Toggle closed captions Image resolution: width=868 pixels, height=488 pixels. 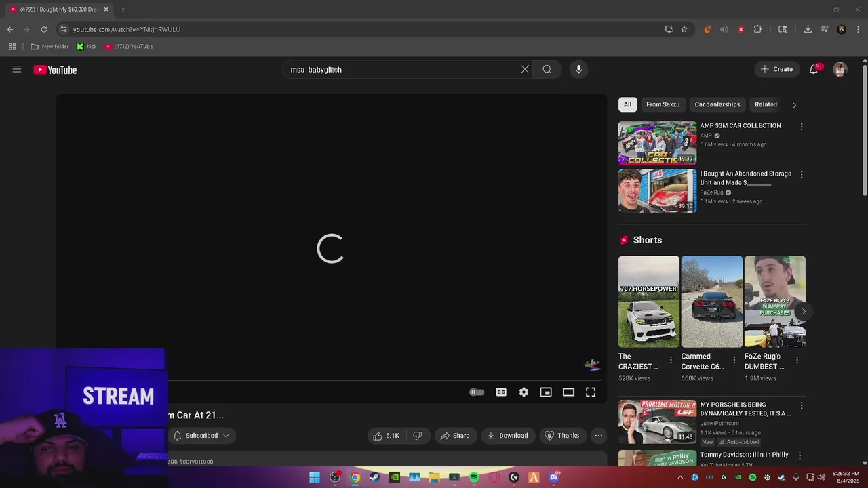pos(501,392)
